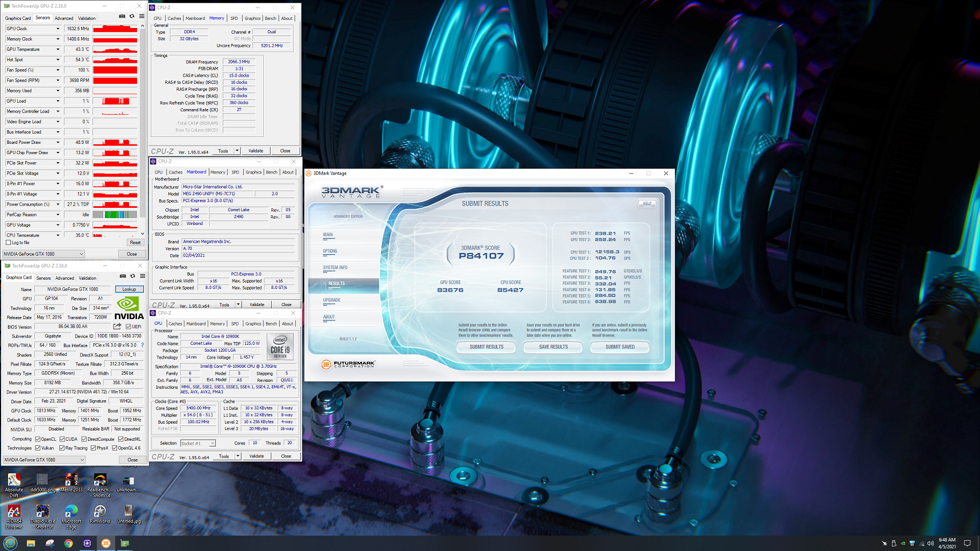
Task: Click the camera icon in GPU-Z Graphics Card window
Action: coord(123,276)
